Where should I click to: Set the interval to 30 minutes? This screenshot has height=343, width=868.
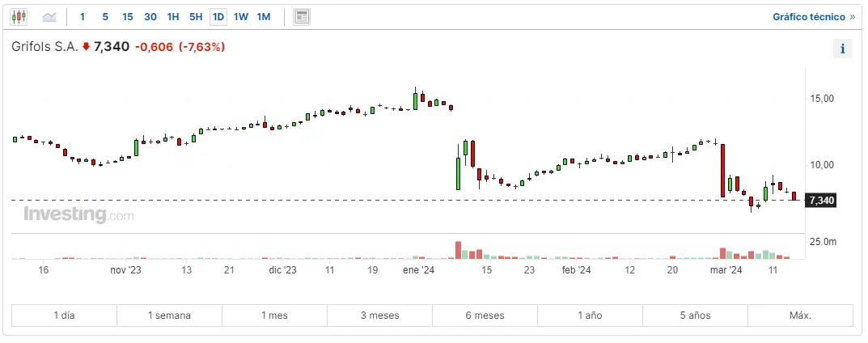(x=150, y=17)
